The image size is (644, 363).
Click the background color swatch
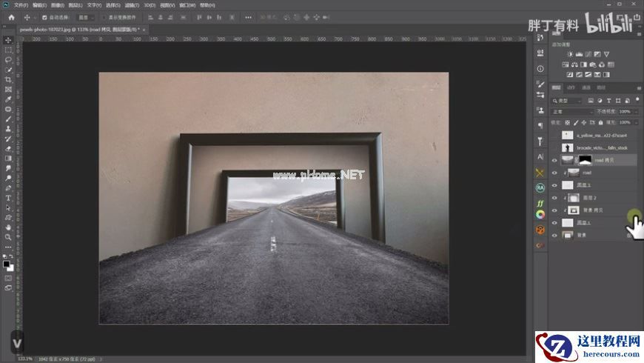point(11,269)
